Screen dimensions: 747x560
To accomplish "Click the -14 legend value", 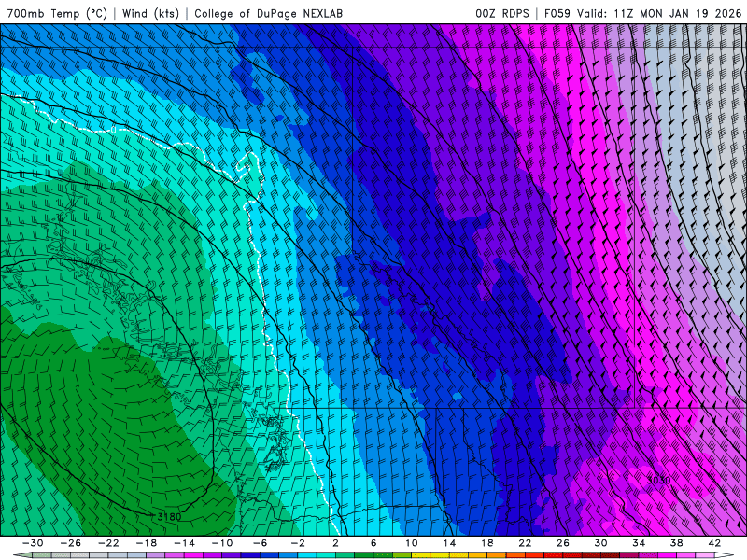I will click(184, 543).
